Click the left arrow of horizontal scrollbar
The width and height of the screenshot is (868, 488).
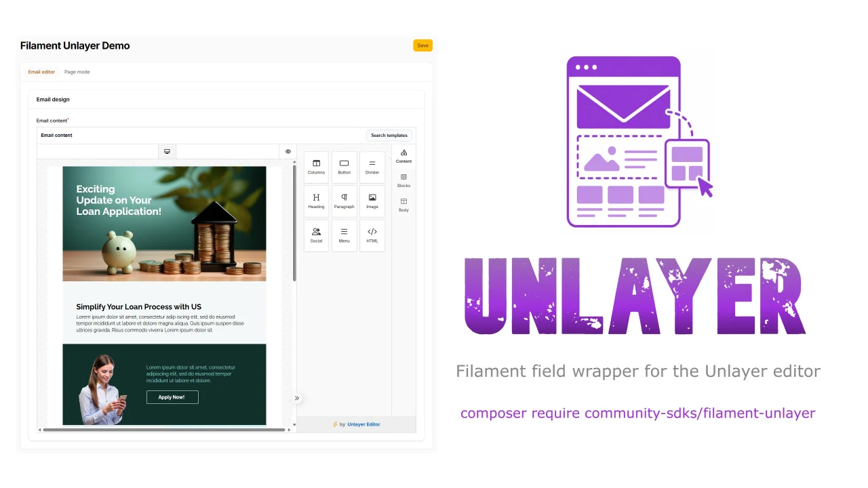click(39, 430)
